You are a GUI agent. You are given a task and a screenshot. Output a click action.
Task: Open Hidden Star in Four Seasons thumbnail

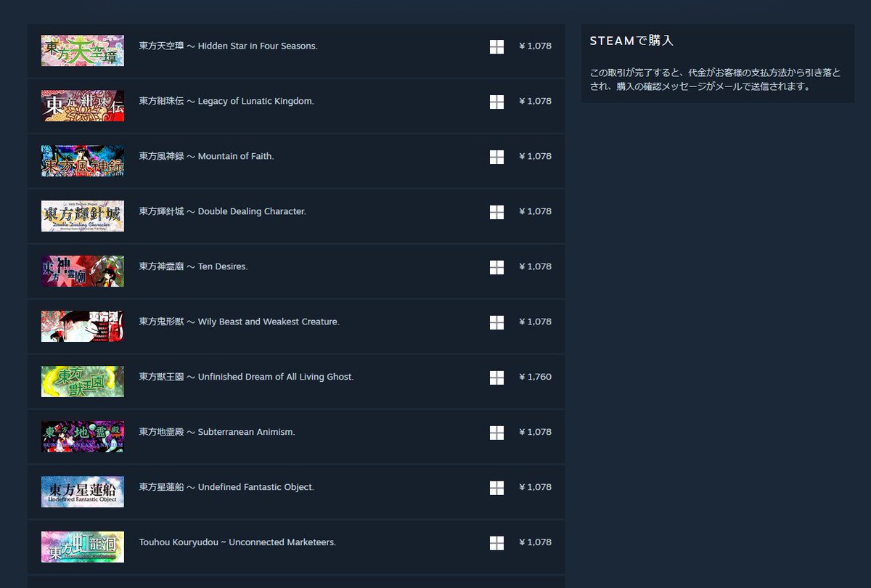coord(83,51)
